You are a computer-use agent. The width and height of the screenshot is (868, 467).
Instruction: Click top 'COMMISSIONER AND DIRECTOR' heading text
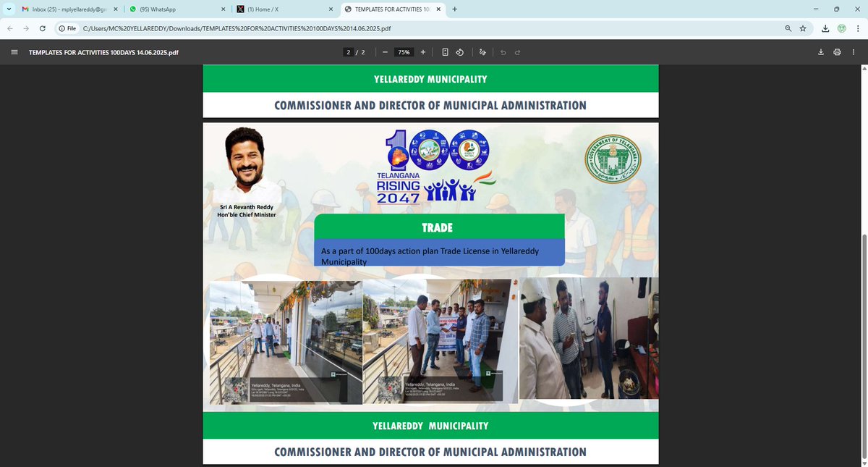tap(430, 106)
